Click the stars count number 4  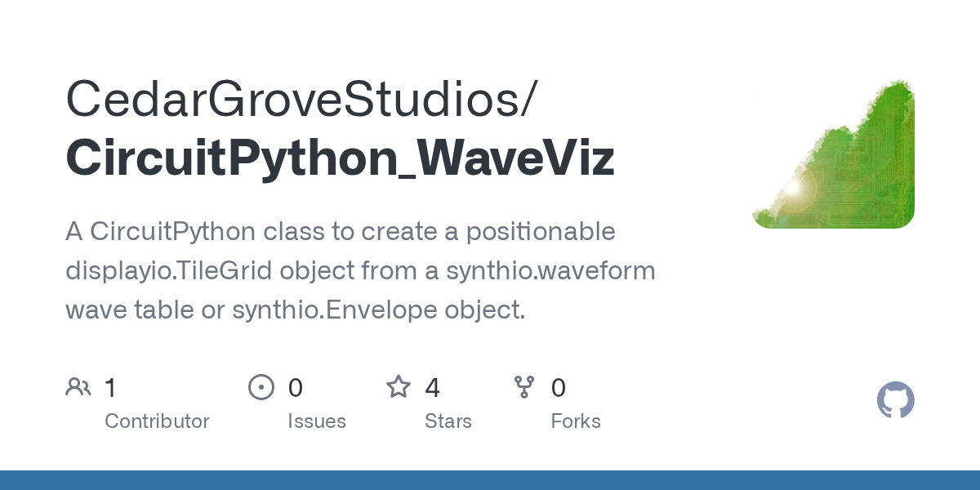(433, 388)
